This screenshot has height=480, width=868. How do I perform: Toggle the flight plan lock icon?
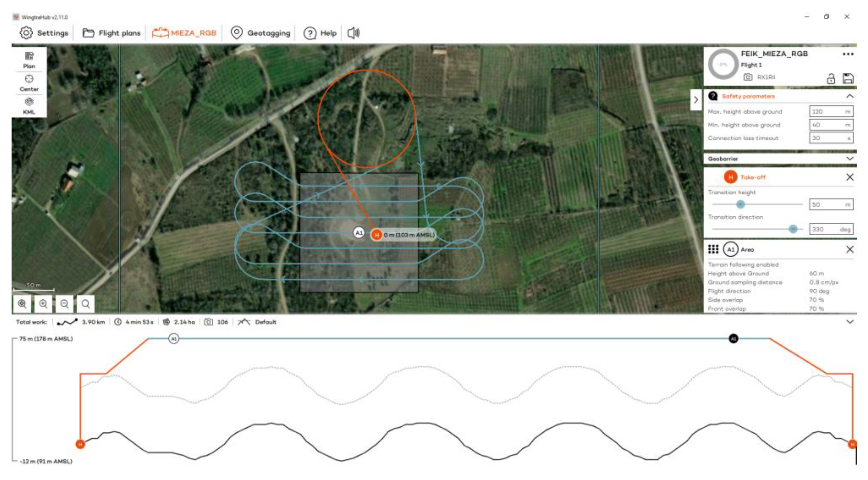pyautogui.click(x=831, y=79)
